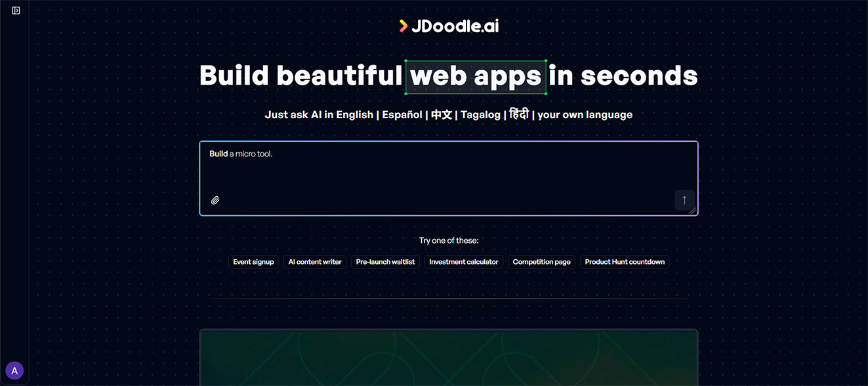Click the "Tagalog" language option
Screen dimensions: 868x386
click(480, 114)
